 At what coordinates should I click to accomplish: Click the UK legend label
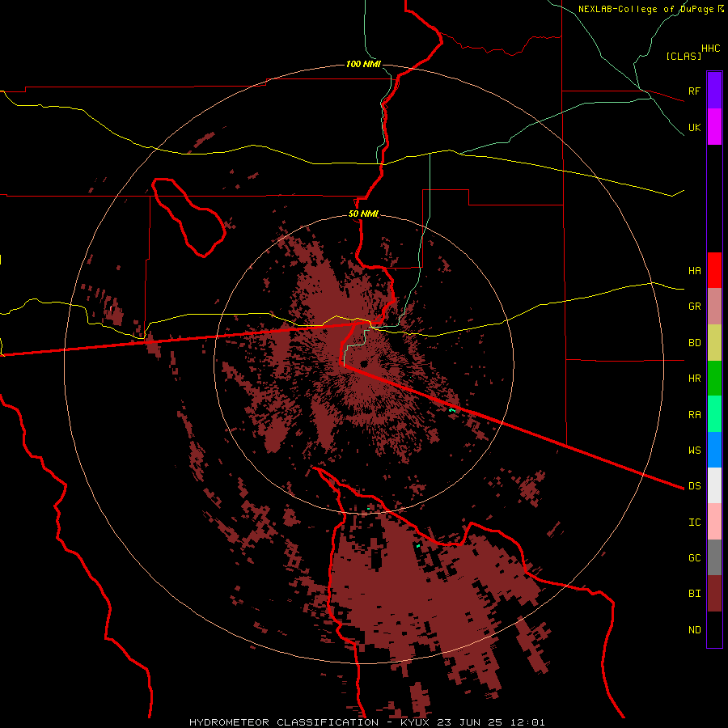point(694,127)
